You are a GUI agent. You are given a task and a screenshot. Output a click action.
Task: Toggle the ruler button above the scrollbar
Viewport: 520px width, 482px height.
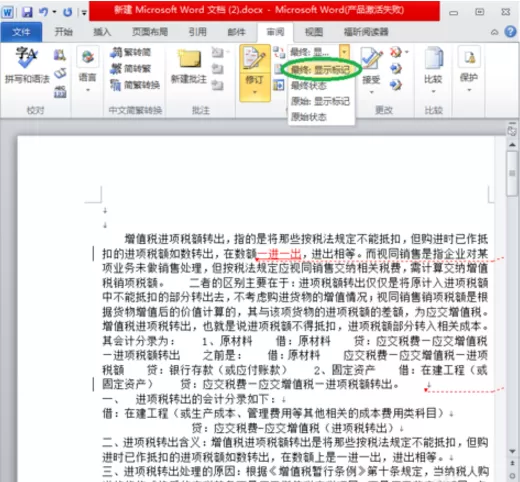[x=511, y=130]
